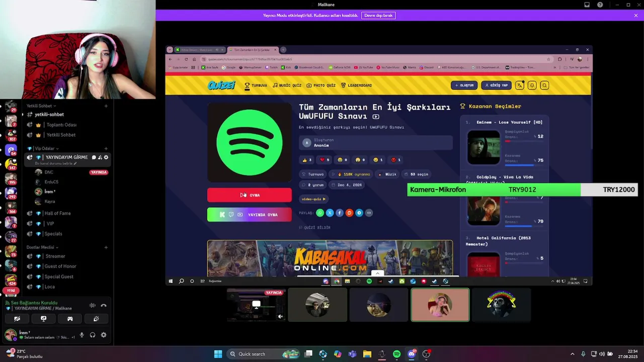This screenshot has height=362, width=644.
Task: Add channel to Yetkili Sohbet category
Action: [x=106, y=106]
